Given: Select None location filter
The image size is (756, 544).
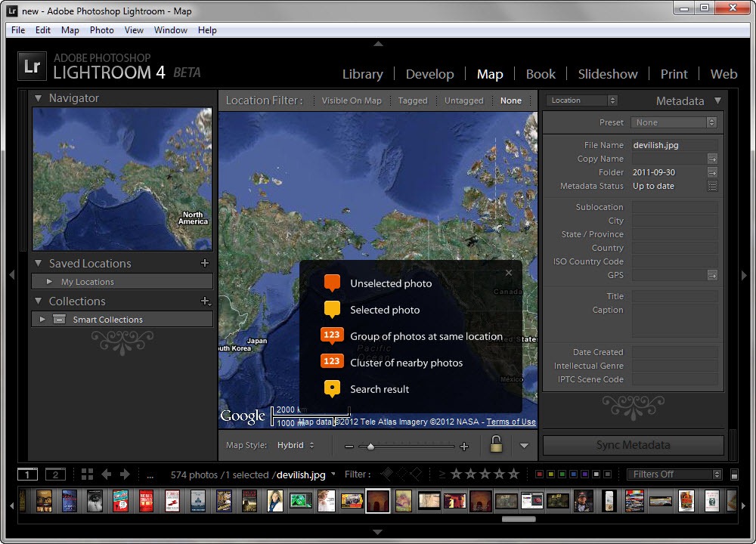Looking at the screenshot, I should point(510,100).
